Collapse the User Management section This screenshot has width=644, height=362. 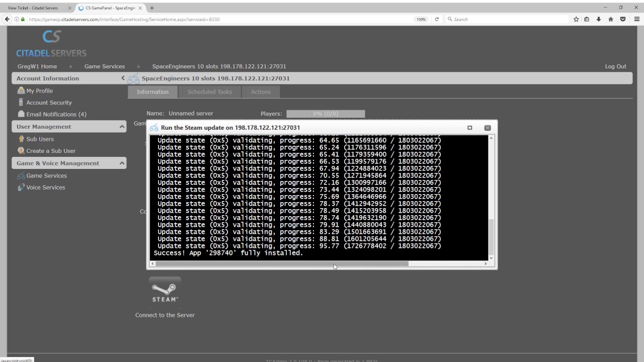122,127
